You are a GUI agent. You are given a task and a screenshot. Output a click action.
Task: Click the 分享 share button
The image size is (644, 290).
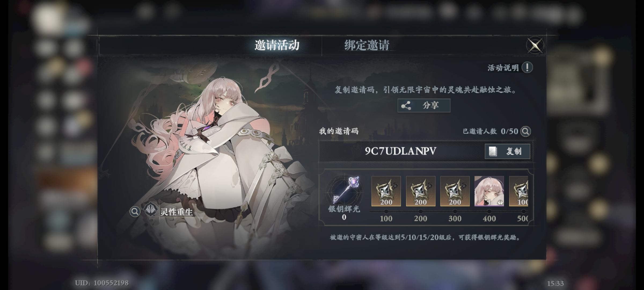click(x=424, y=106)
